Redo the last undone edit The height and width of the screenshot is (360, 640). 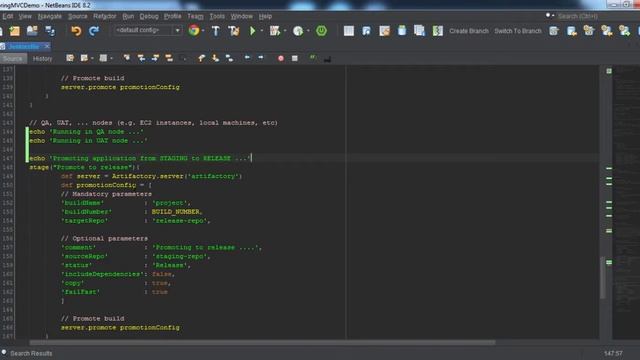pyautogui.click(x=94, y=31)
